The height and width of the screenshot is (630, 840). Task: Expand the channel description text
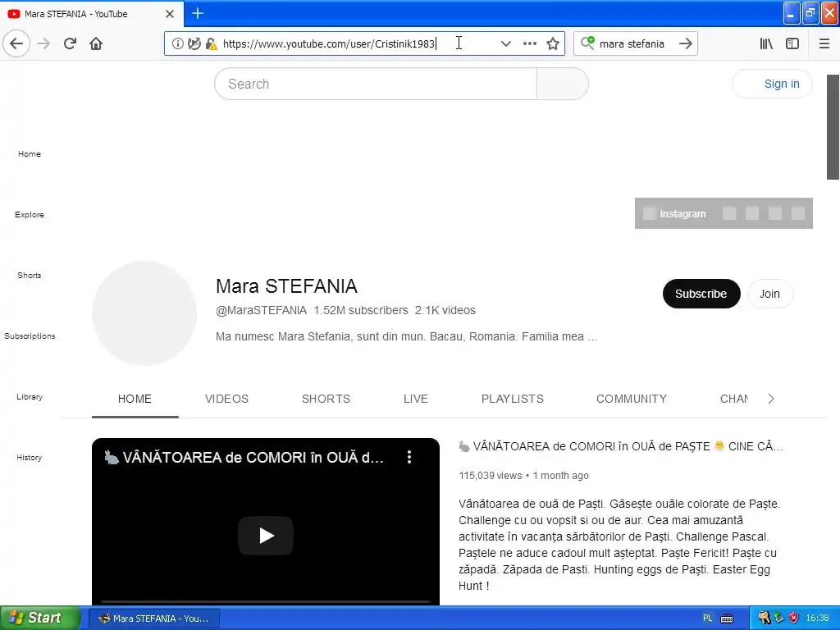tap(407, 336)
